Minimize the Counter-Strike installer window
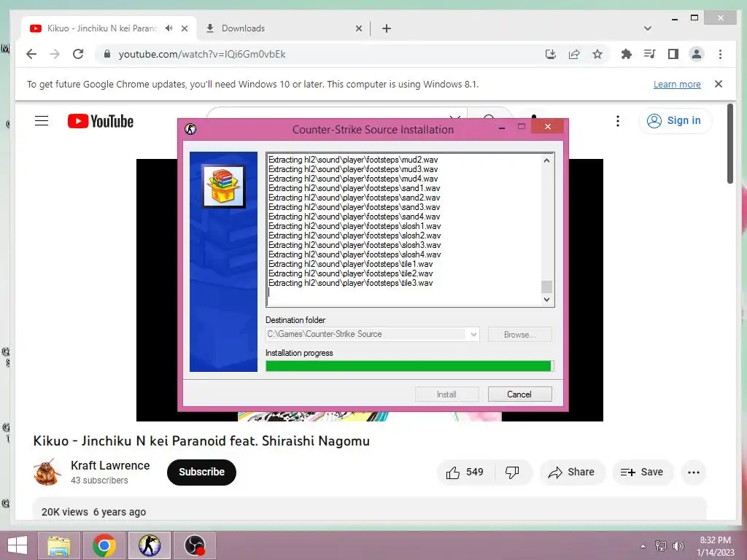Viewport: 747px width, 560px height. [502, 128]
